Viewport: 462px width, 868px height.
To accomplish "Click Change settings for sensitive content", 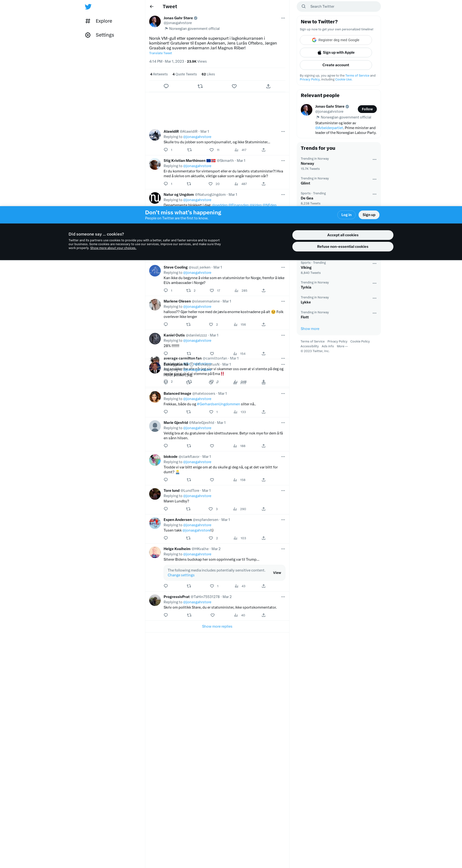I will pyautogui.click(x=181, y=576).
